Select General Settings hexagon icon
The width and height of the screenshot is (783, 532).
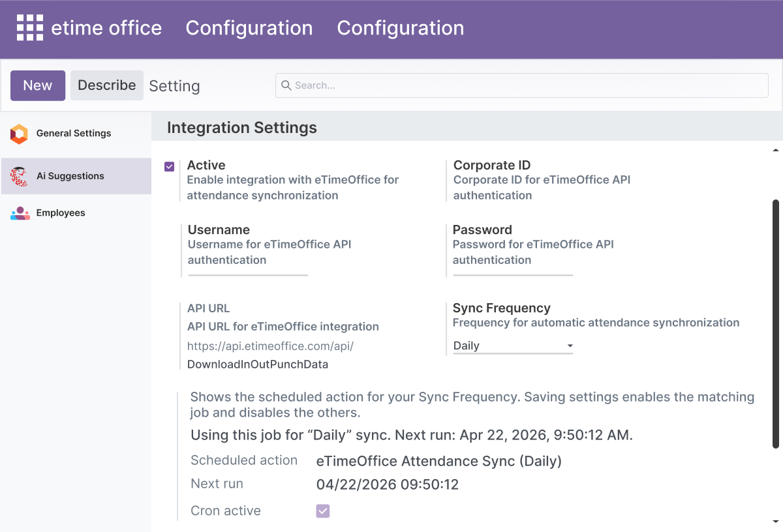[19, 134]
